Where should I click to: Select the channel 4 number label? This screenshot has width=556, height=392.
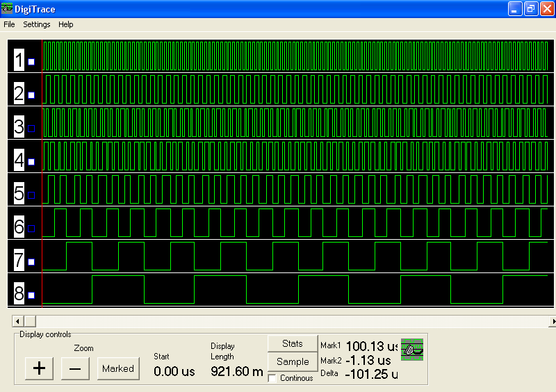(19, 160)
